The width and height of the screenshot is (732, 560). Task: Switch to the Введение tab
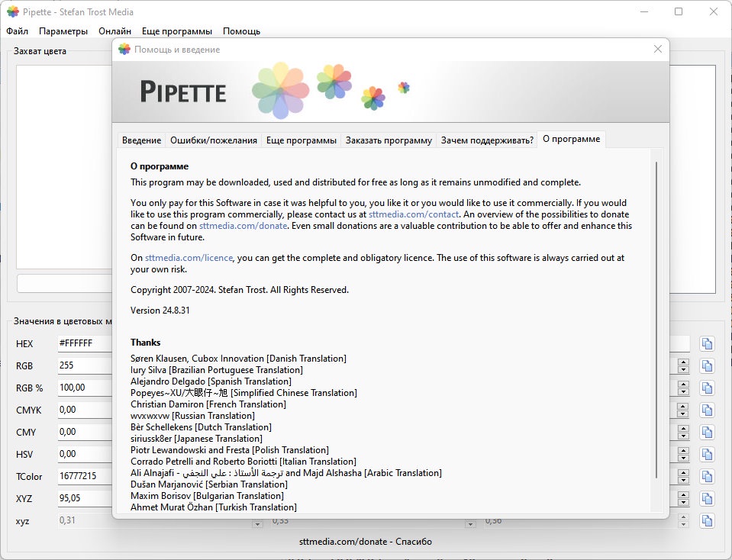[x=141, y=140]
